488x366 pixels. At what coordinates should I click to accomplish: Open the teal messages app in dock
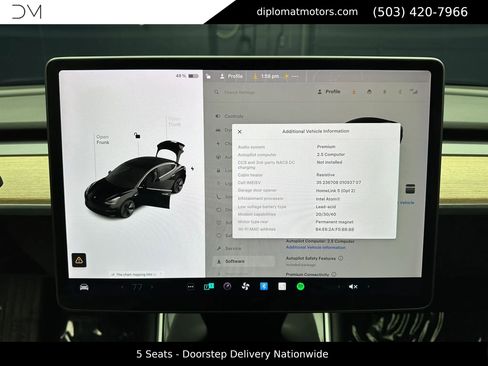click(209, 286)
